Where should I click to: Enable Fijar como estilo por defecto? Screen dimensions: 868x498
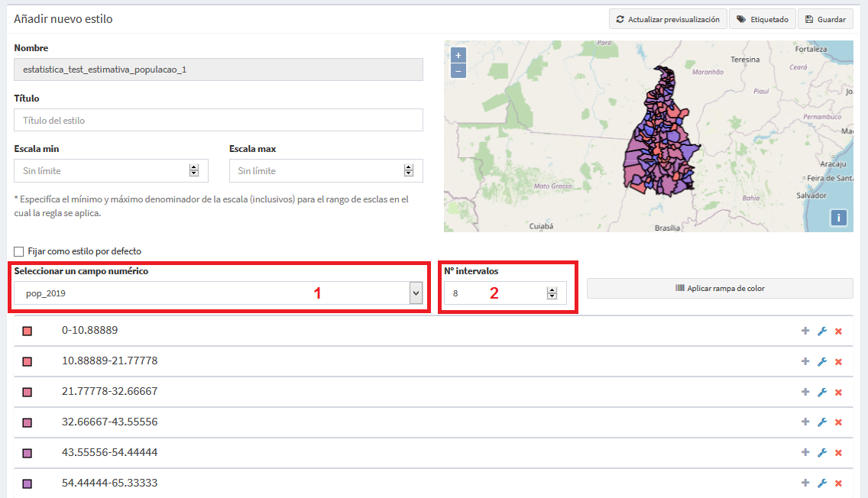(19, 252)
